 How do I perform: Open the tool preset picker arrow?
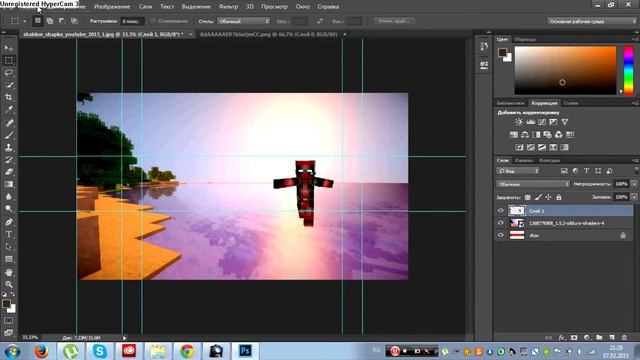[x=24, y=21]
